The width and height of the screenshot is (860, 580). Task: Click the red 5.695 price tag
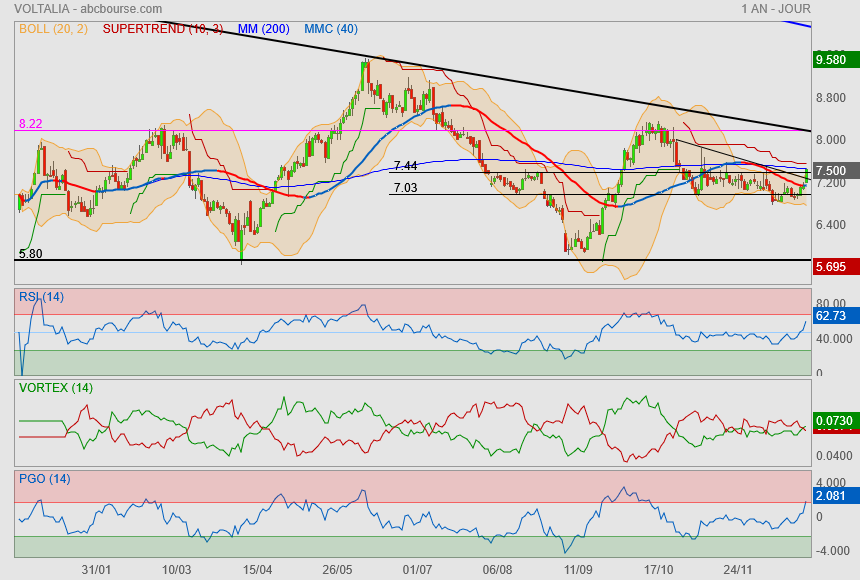[x=831, y=267]
